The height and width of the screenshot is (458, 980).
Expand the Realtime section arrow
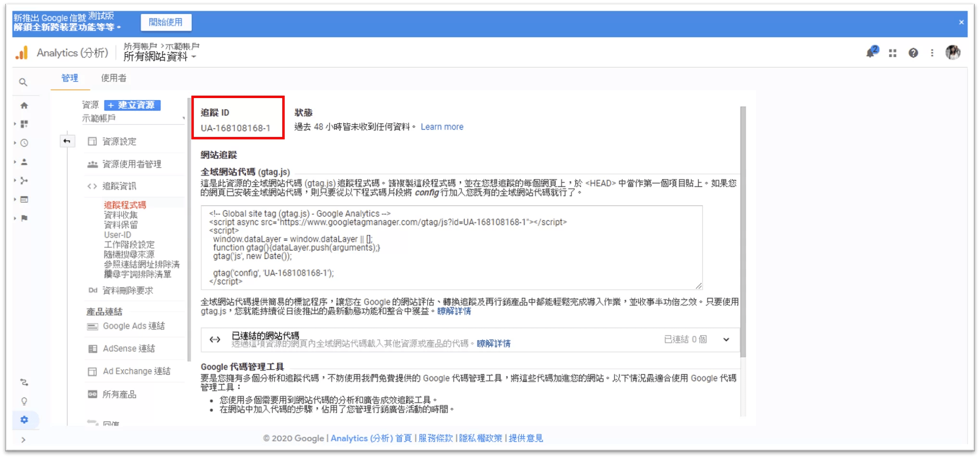15,143
